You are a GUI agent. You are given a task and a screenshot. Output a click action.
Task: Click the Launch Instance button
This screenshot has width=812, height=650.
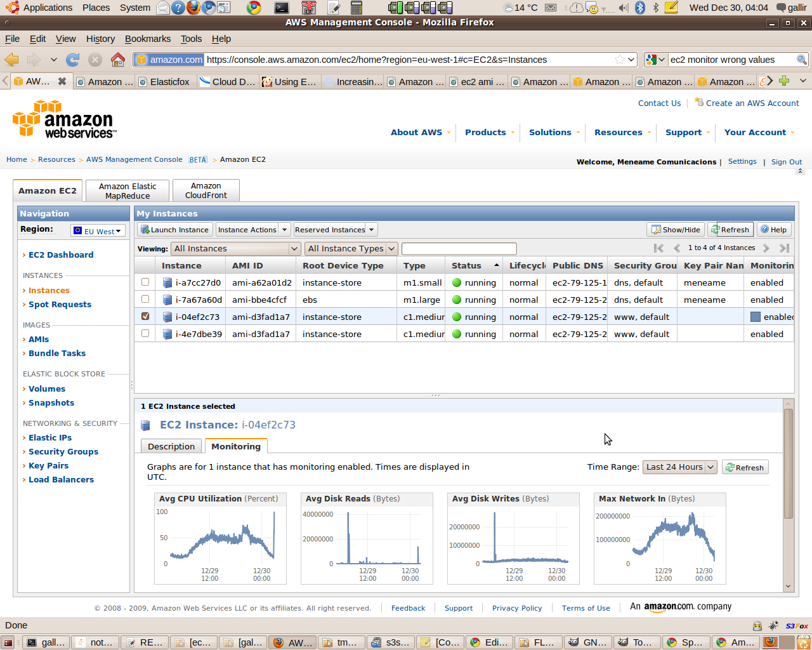coord(174,230)
